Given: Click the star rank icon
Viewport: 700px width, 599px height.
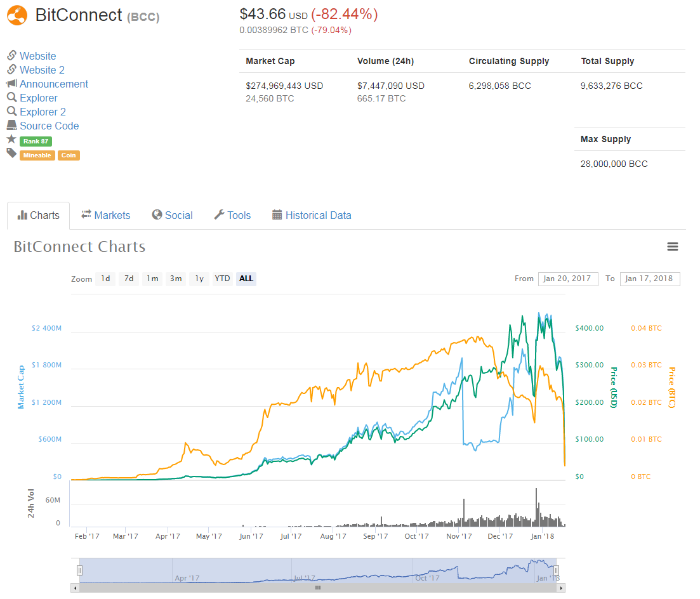Looking at the screenshot, I should (11, 139).
